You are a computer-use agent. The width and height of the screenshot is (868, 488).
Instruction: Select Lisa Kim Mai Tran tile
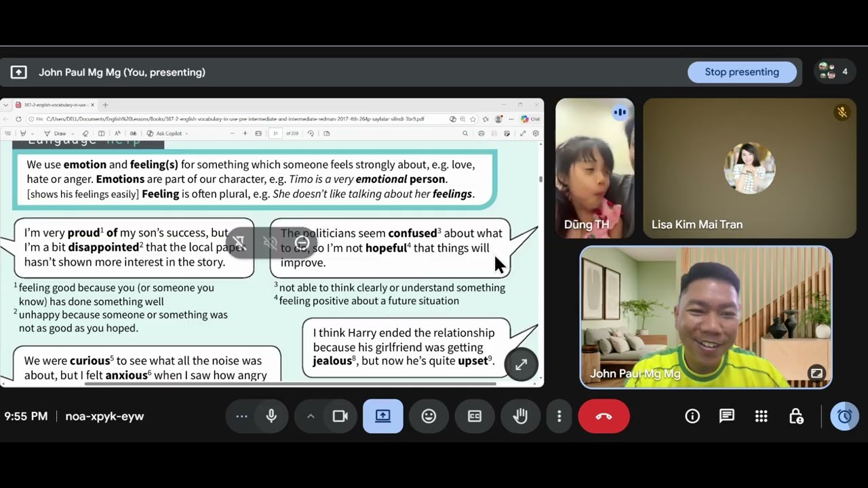[749, 168]
